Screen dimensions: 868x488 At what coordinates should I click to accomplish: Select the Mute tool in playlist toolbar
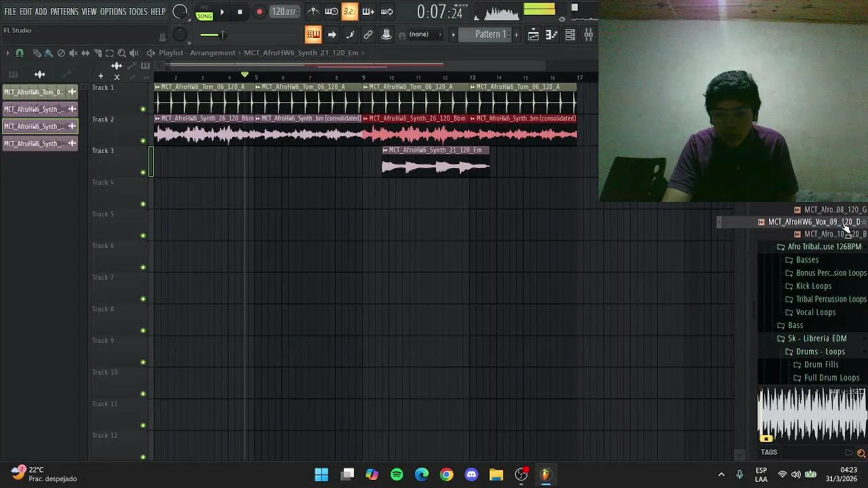point(73,53)
